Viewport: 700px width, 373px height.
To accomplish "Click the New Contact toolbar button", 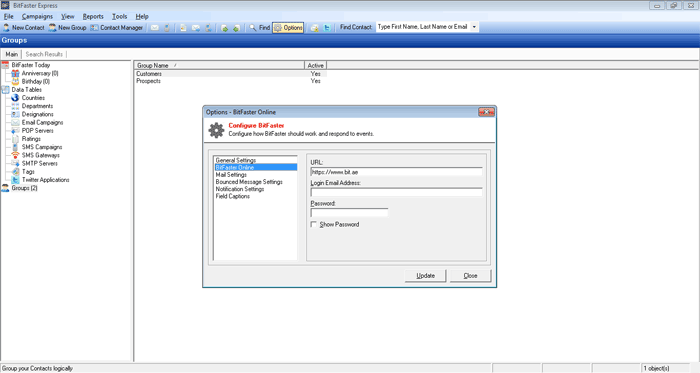I will pos(24,28).
